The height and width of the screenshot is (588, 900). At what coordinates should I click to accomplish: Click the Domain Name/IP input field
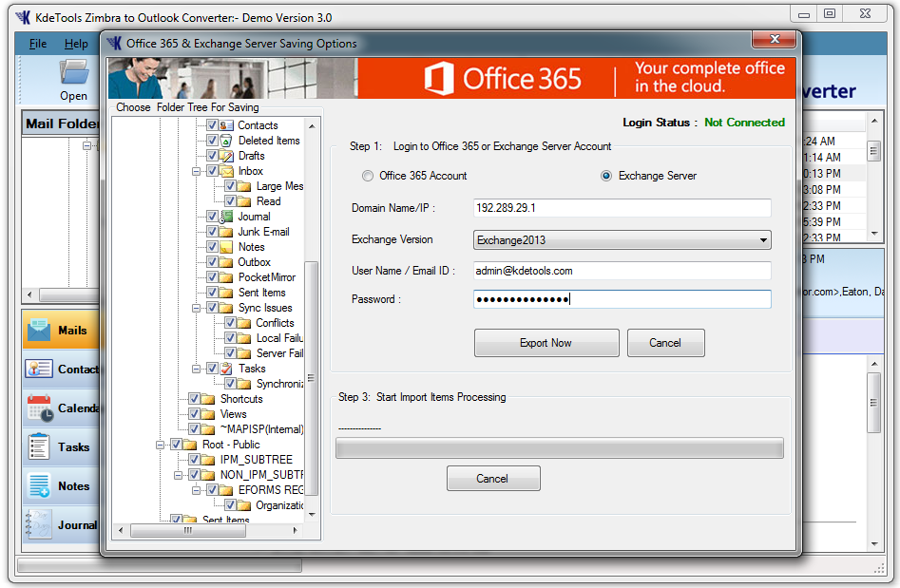pyautogui.click(x=622, y=208)
